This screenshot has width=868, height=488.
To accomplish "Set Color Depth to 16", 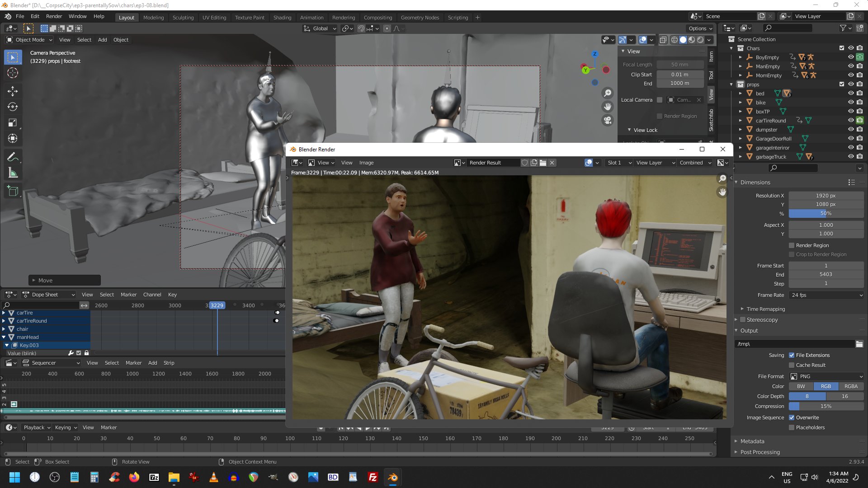I will (x=845, y=396).
